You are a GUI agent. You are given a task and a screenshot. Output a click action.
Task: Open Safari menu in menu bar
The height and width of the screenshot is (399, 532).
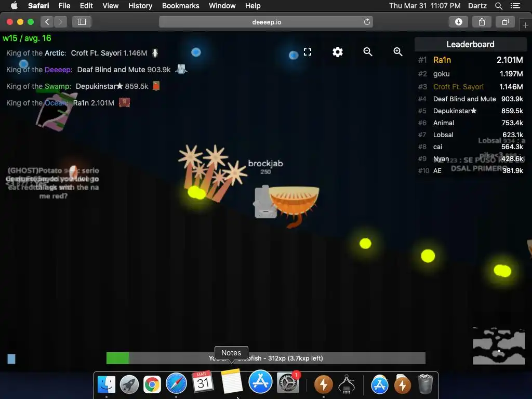38,6
